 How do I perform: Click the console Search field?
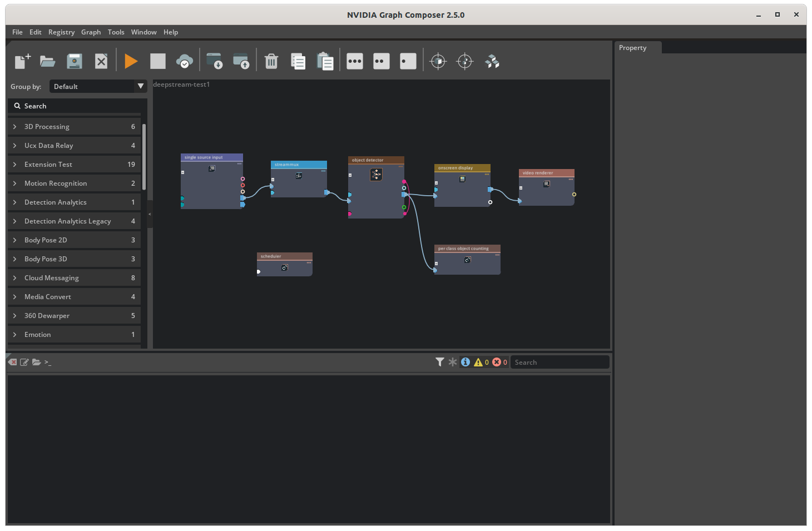click(560, 362)
